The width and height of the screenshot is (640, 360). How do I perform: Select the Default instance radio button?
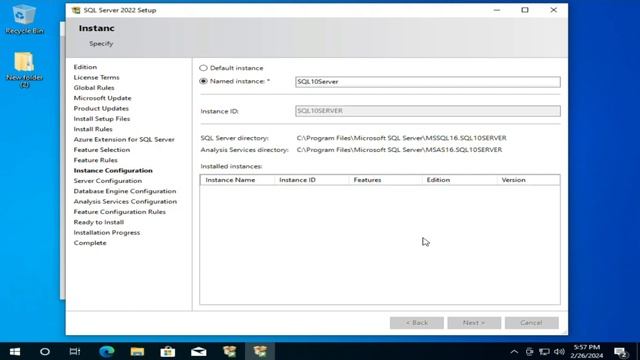point(203,68)
